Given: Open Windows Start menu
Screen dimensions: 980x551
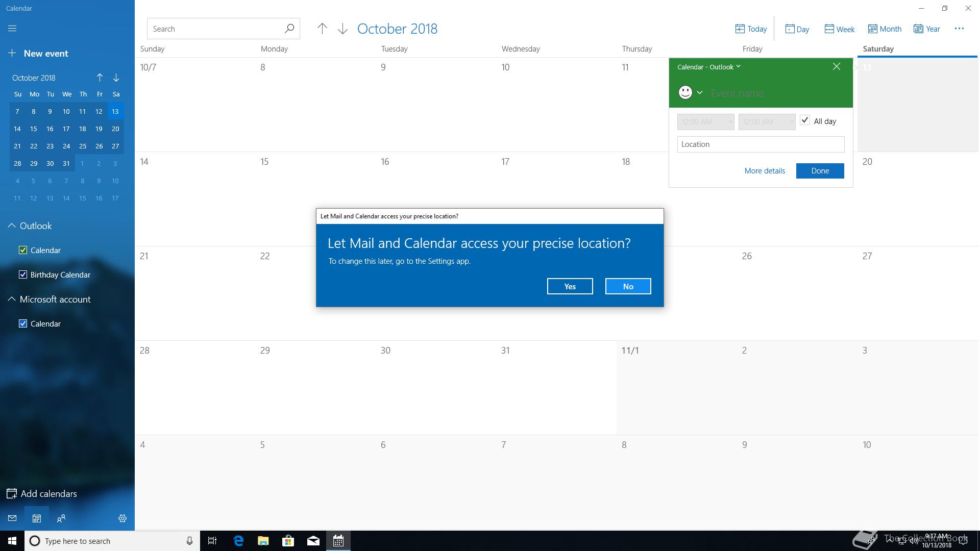Looking at the screenshot, I should pyautogui.click(x=12, y=541).
